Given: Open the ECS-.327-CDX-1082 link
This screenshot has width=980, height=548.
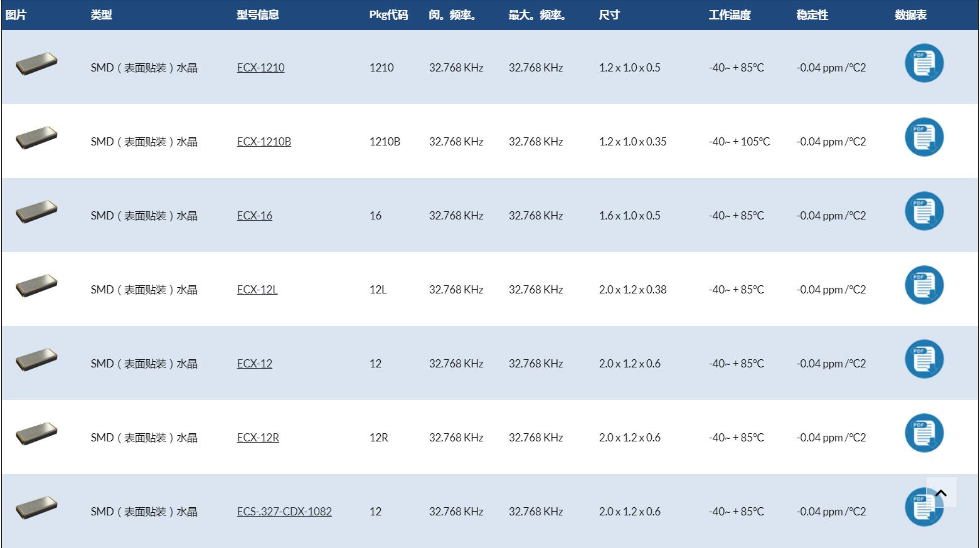Looking at the screenshot, I should (284, 512).
